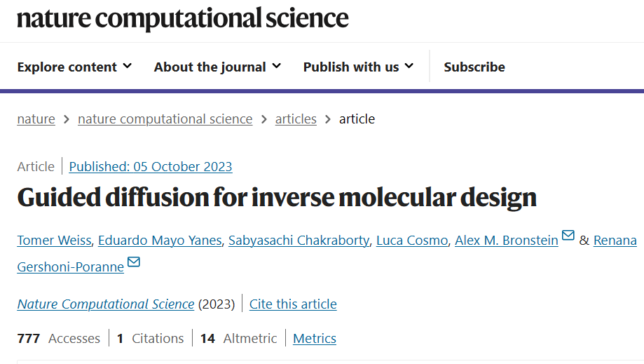Open author Tomer Weiss's profile link
This screenshot has width=644, height=364.
(x=54, y=241)
